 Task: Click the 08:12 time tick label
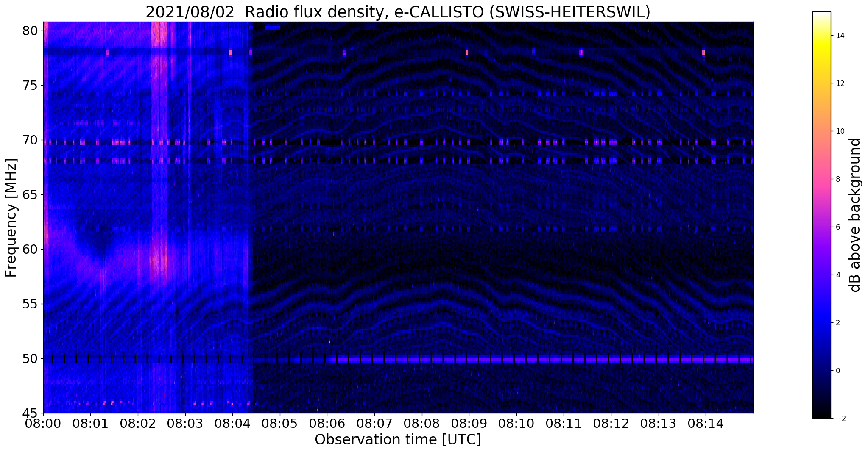pos(611,423)
